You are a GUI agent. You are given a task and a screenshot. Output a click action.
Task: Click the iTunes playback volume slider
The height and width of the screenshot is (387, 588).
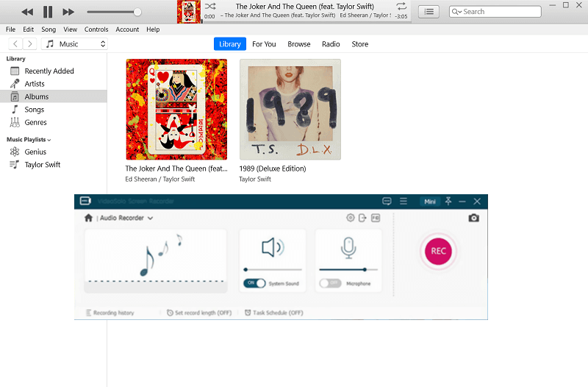[x=114, y=12]
